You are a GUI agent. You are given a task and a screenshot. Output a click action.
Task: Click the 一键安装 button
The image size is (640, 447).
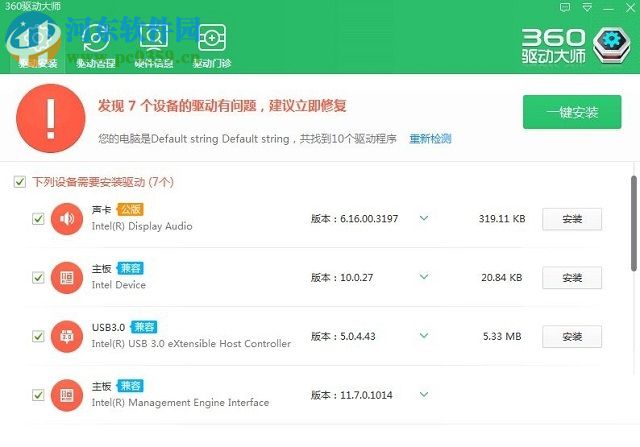[572, 112]
